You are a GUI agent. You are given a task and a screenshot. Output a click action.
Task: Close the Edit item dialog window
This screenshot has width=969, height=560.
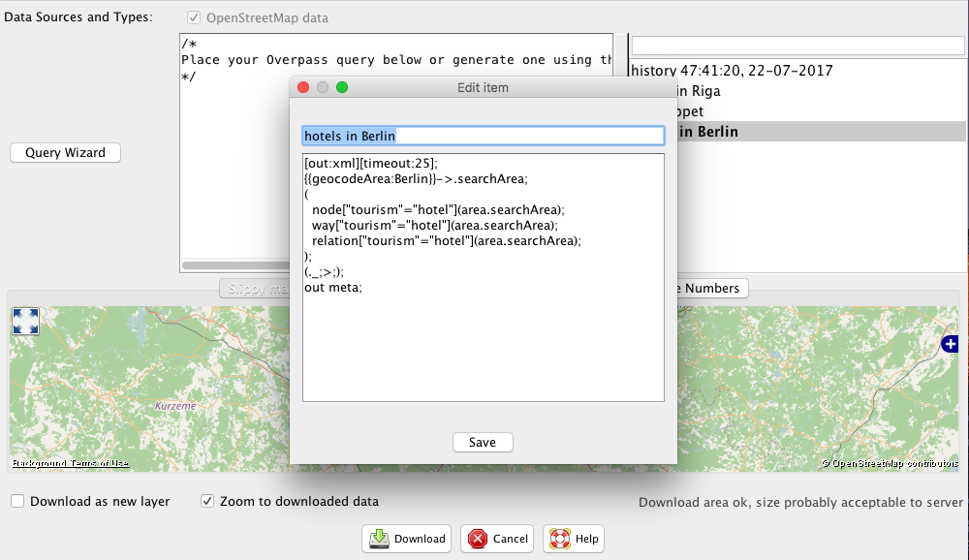[x=303, y=87]
